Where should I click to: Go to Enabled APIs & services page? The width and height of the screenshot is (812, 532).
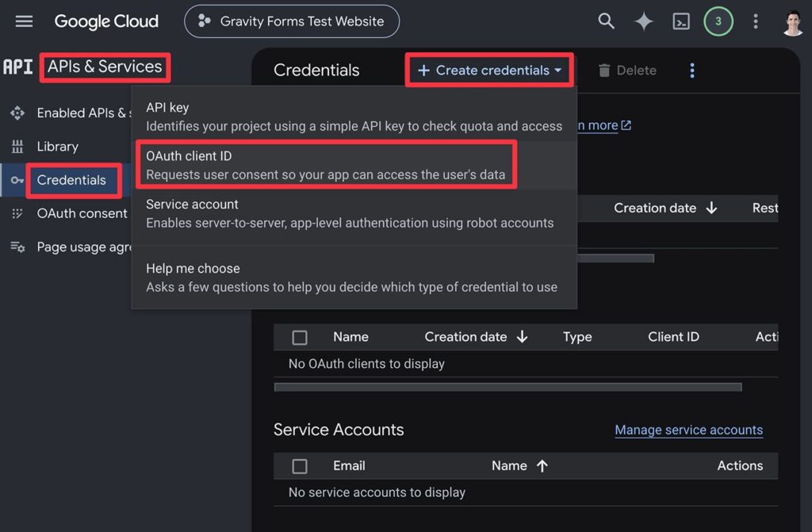(84, 113)
